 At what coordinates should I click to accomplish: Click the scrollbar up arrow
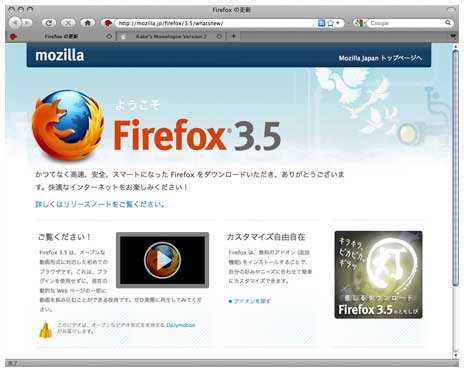(x=455, y=47)
